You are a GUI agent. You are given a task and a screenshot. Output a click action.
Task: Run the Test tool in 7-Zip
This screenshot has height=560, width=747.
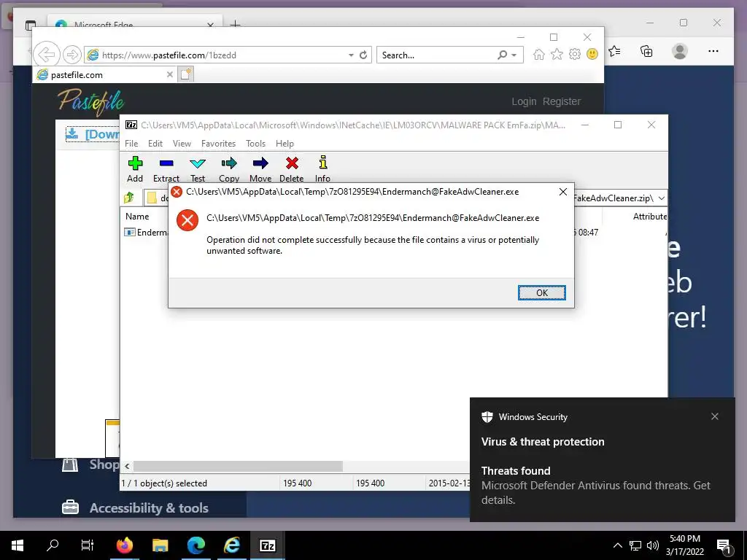point(198,164)
